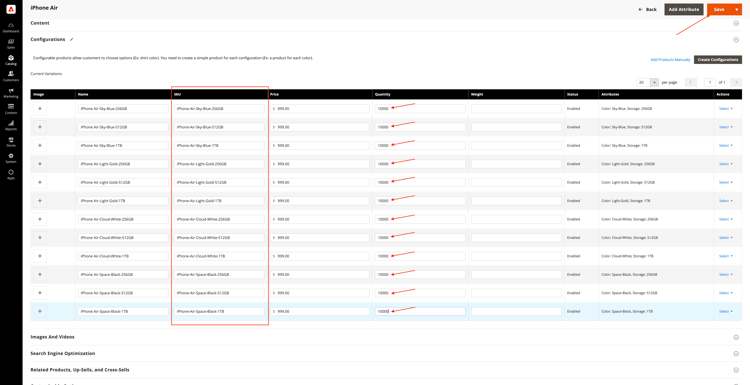Add image for iPhone-Air-Sky-Blue-1TB row

[x=40, y=145]
